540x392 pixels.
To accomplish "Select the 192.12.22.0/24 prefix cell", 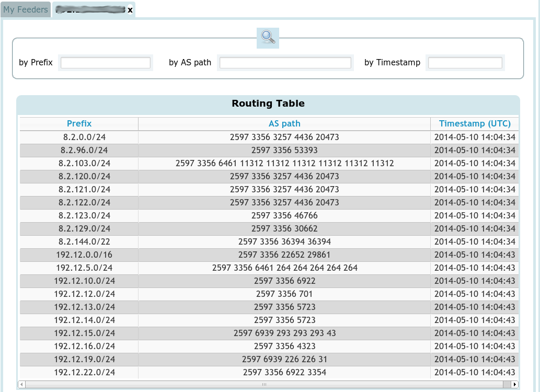I will pos(79,373).
